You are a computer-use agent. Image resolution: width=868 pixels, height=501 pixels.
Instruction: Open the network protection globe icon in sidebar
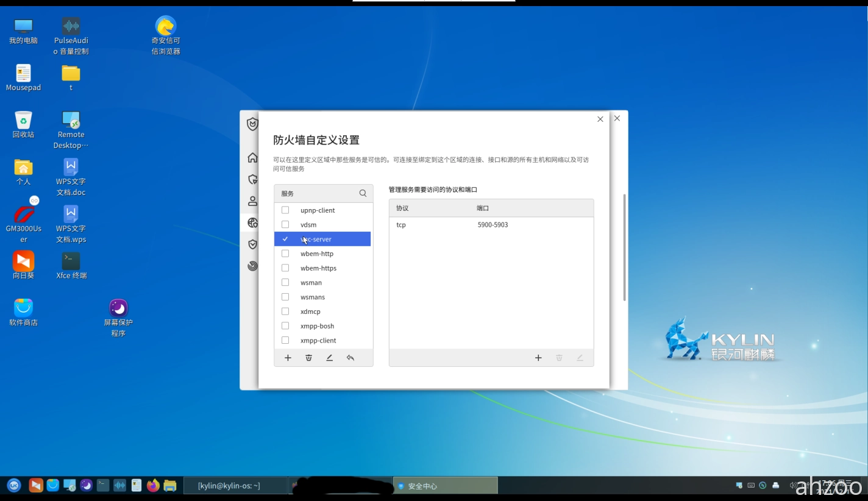[252, 222]
